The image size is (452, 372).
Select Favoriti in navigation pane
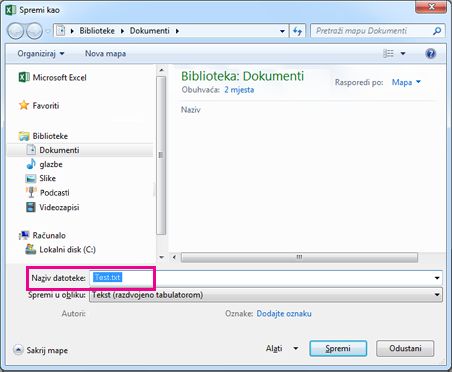coord(39,106)
